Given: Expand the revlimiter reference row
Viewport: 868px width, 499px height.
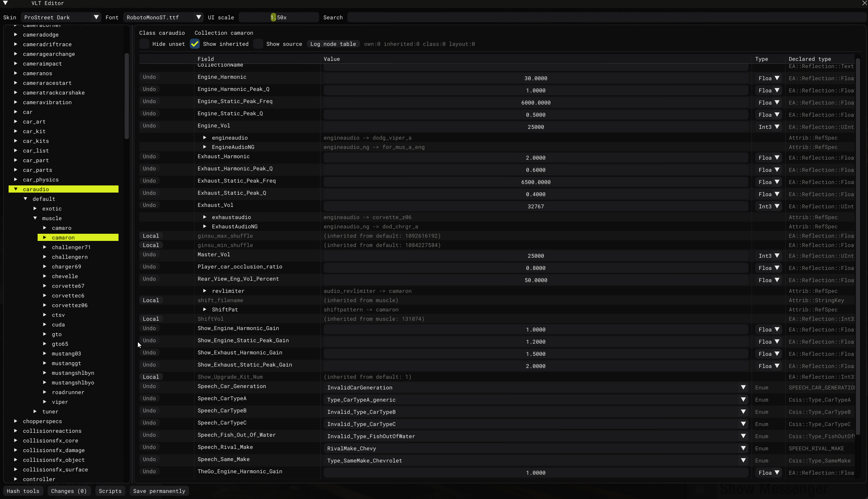Looking at the screenshot, I should (x=205, y=291).
